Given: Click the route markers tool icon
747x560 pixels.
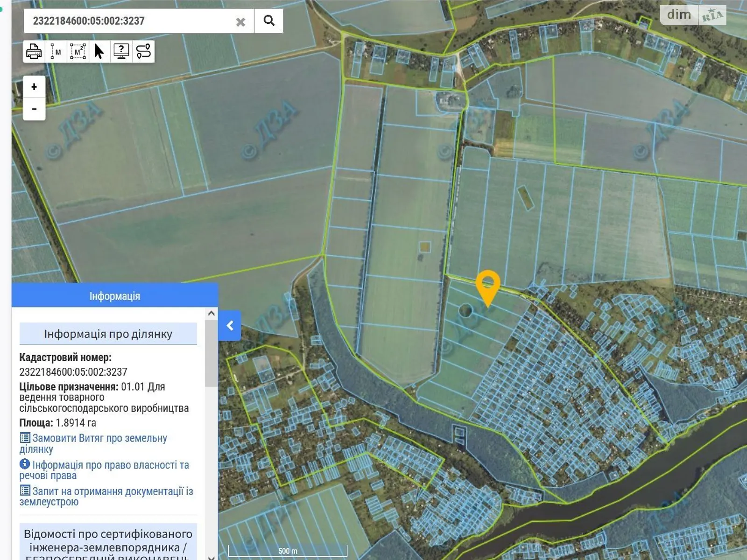Looking at the screenshot, I should pos(143,51).
